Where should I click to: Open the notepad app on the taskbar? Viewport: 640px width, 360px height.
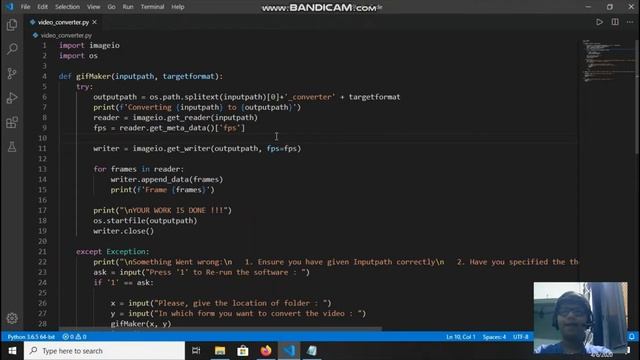(312, 351)
